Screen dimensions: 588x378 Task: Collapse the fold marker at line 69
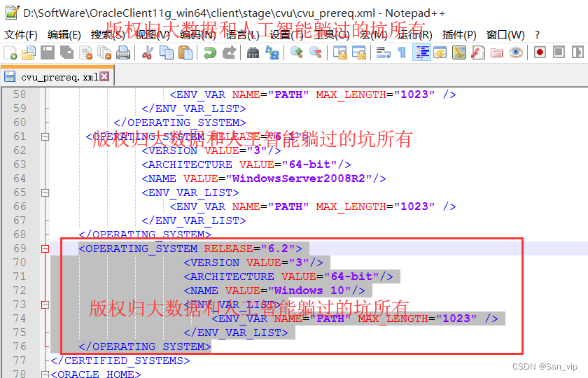click(x=45, y=248)
